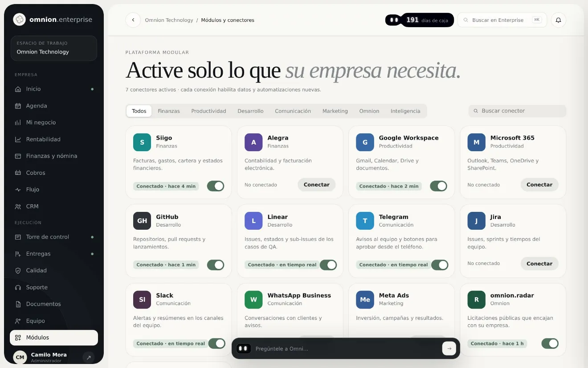Open Inicio via its home icon

tap(18, 89)
